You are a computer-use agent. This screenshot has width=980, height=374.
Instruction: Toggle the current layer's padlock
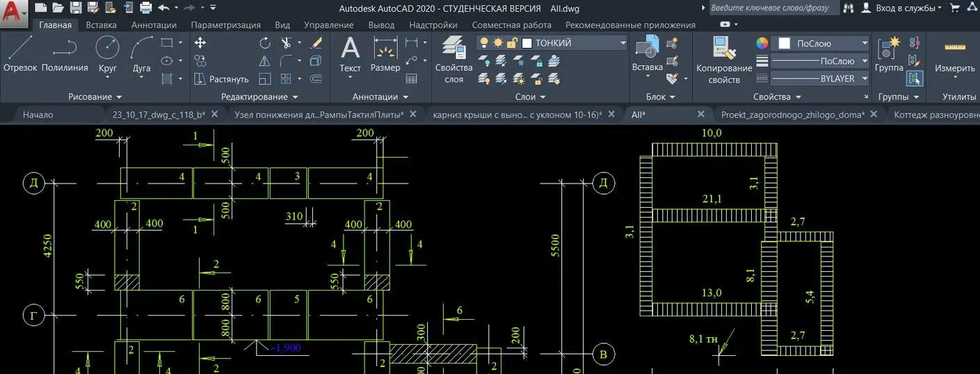click(x=512, y=43)
